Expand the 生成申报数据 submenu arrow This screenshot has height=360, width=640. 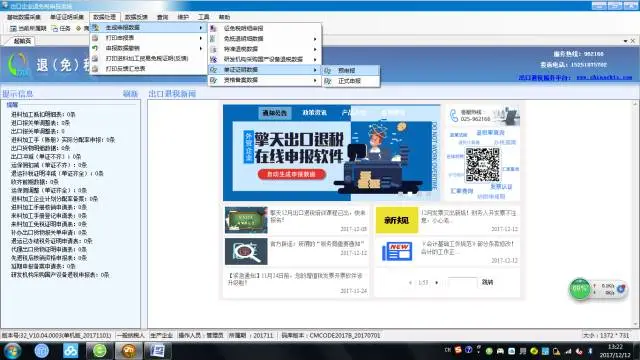[201, 28]
